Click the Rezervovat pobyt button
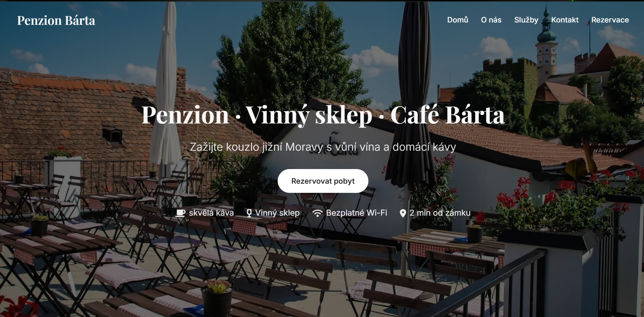The width and height of the screenshot is (644, 317). click(323, 181)
